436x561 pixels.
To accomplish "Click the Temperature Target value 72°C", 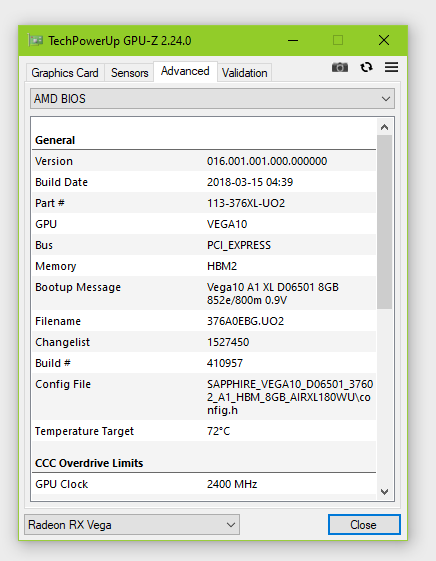I will [218, 431].
